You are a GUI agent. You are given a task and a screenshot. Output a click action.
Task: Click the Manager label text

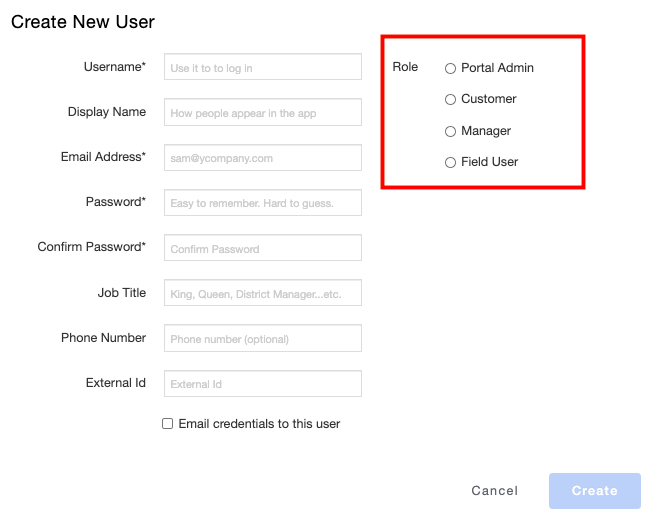coord(486,131)
